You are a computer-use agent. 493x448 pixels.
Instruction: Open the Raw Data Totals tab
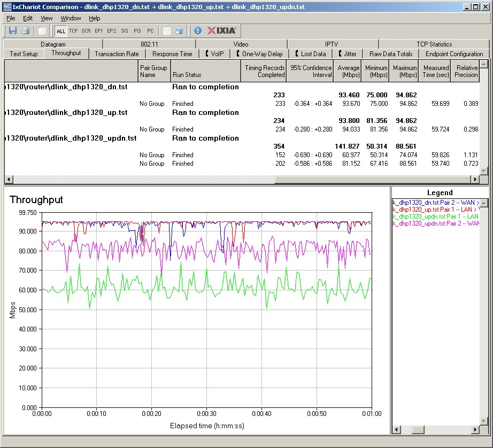tap(391, 54)
